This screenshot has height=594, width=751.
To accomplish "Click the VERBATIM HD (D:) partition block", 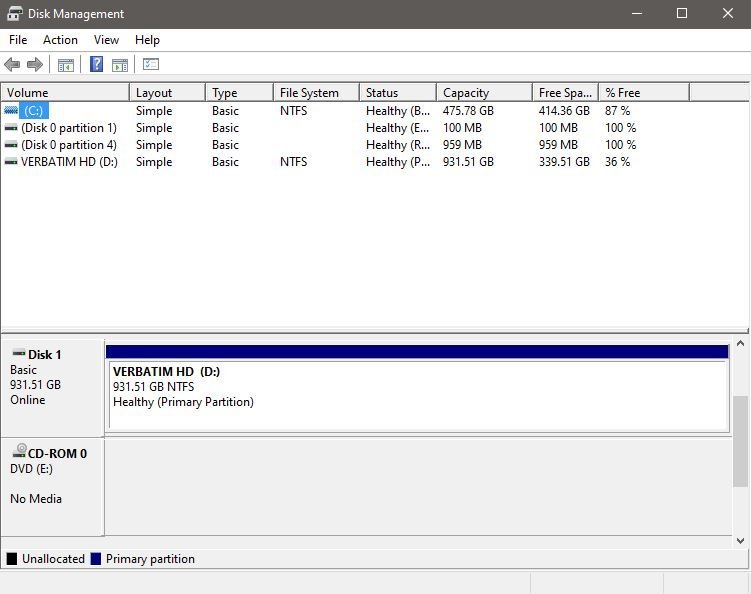I will [417, 395].
